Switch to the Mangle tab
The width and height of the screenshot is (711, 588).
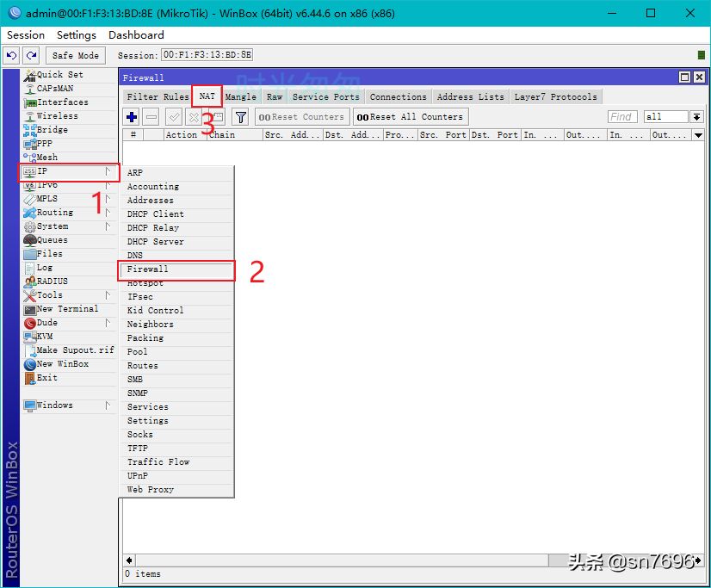[x=241, y=96]
